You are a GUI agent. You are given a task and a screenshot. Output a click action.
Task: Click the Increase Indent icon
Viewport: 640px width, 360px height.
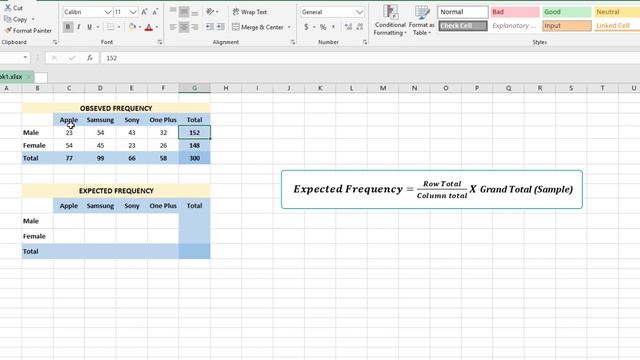[220, 27]
